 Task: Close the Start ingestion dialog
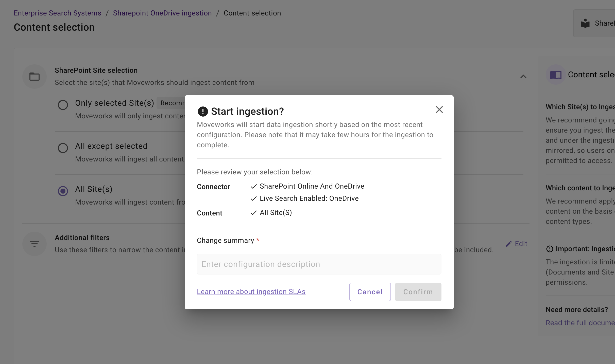pyautogui.click(x=439, y=110)
